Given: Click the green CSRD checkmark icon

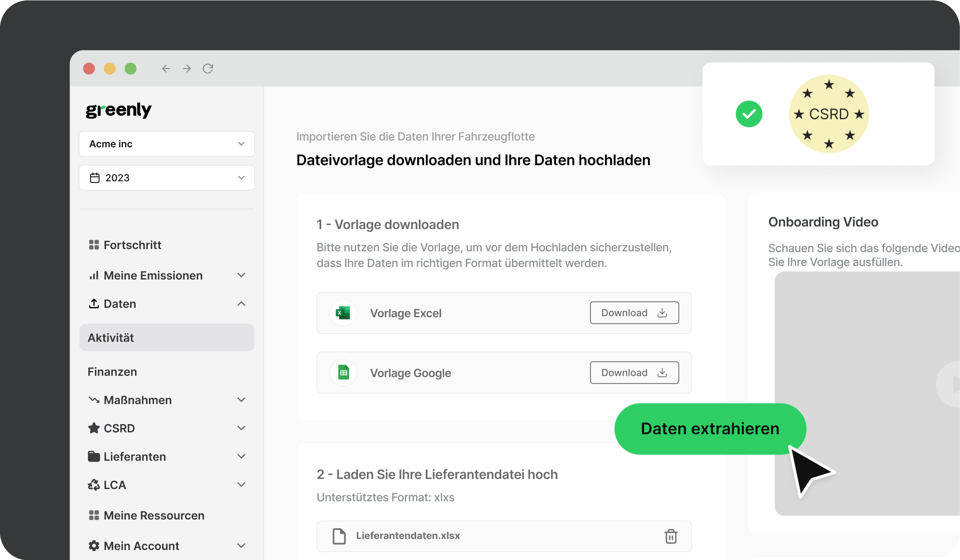Looking at the screenshot, I should 749,114.
